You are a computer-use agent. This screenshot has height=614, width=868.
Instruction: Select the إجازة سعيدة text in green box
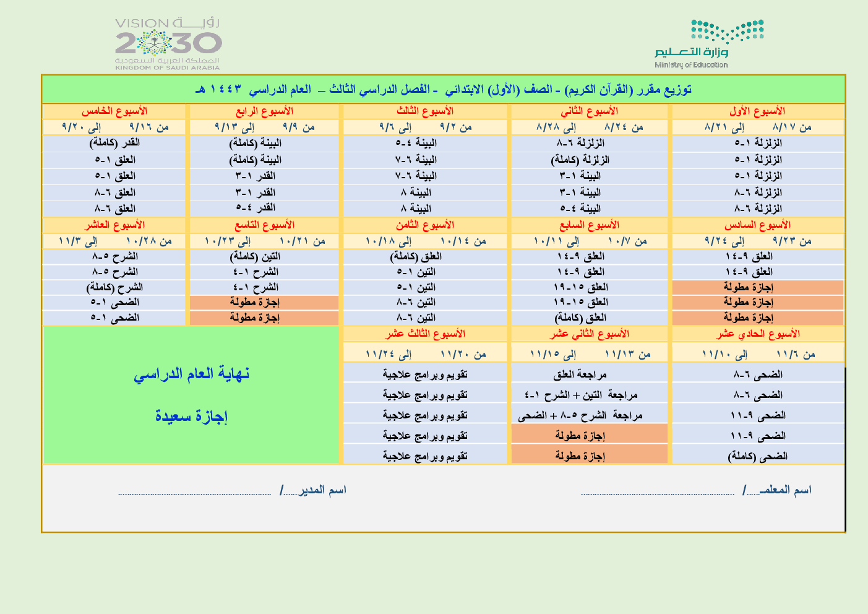(x=192, y=416)
